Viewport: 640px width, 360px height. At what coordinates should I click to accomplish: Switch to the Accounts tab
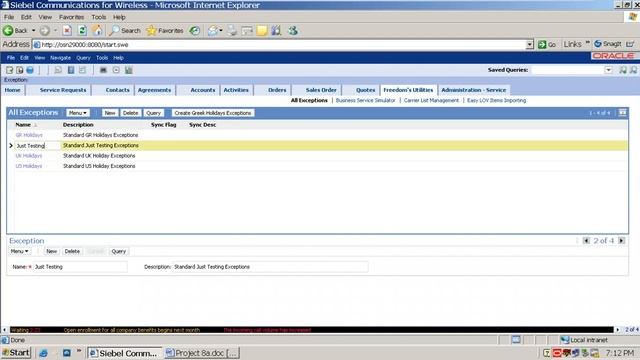tap(202, 90)
